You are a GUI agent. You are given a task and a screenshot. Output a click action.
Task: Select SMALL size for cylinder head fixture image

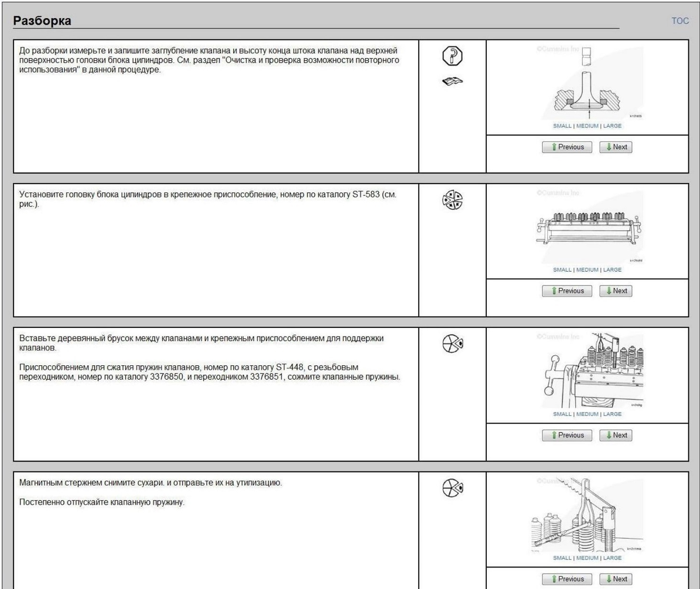[562, 270]
